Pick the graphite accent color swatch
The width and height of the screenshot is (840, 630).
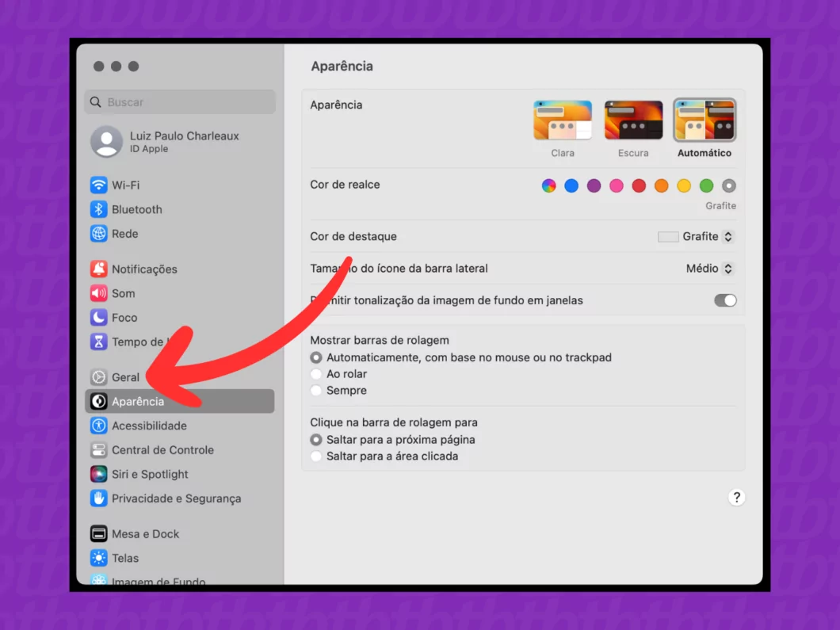coord(728,186)
